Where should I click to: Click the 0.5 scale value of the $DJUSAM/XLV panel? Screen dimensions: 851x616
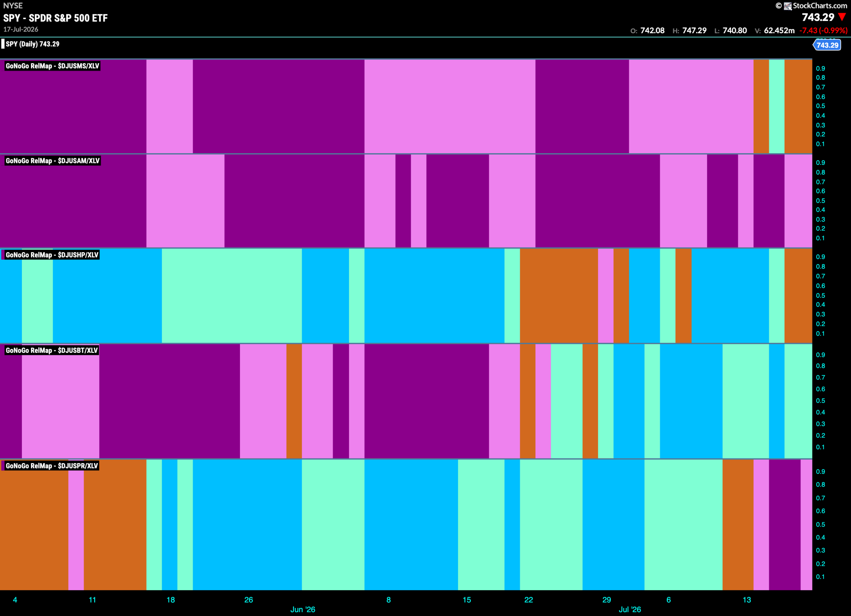[821, 201]
